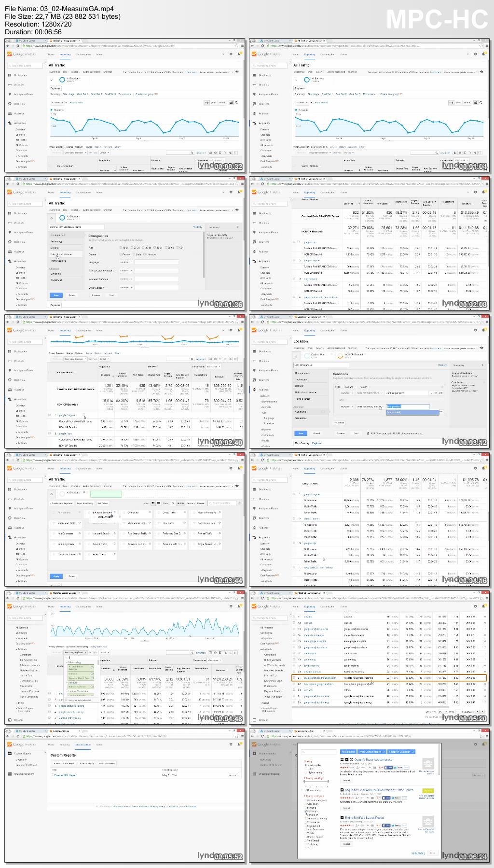Open the settings gear in the 00:06:24 frame

475,744
